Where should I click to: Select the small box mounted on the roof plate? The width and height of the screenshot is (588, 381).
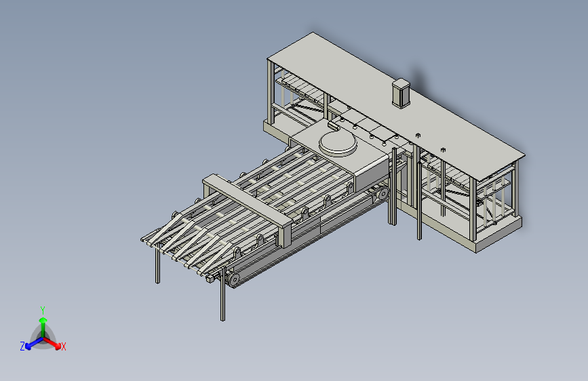(x=401, y=94)
